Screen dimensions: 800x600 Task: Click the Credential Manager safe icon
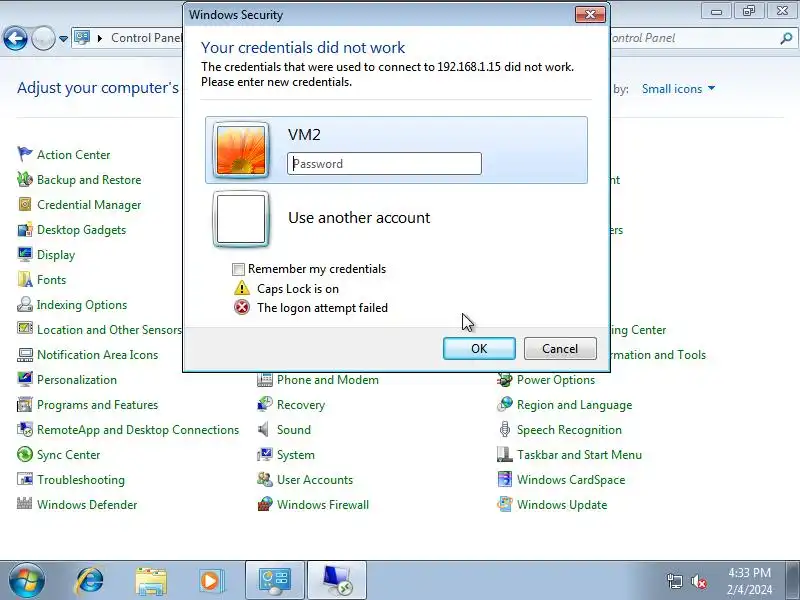click(x=24, y=204)
